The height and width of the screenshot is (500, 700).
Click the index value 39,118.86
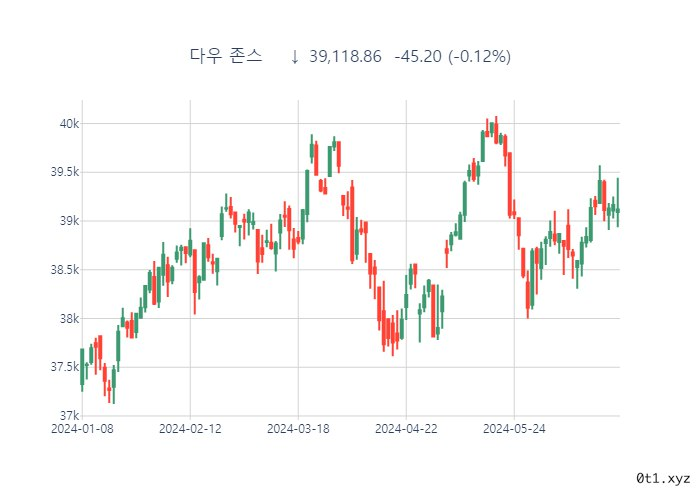(345, 57)
